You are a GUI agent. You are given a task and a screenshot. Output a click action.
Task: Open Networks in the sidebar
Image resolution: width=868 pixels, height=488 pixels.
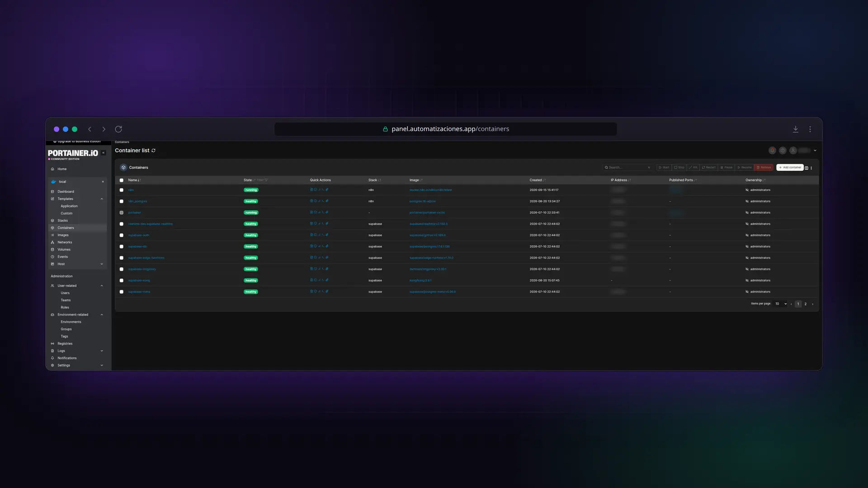point(65,242)
